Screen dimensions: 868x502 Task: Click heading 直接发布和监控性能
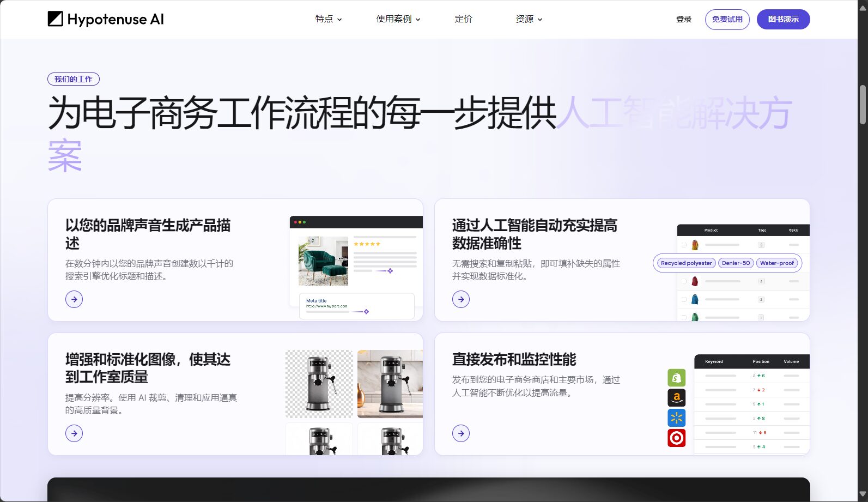click(x=514, y=360)
